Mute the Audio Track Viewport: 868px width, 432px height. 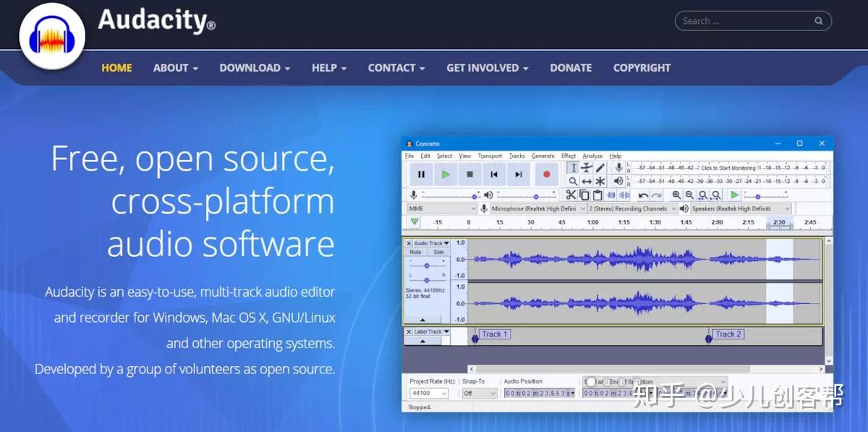click(415, 252)
